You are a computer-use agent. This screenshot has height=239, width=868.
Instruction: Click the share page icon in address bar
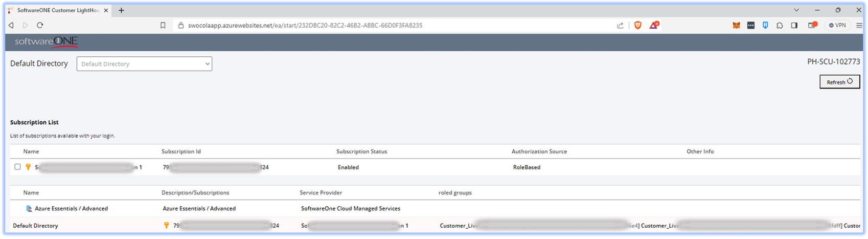[620, 25]
